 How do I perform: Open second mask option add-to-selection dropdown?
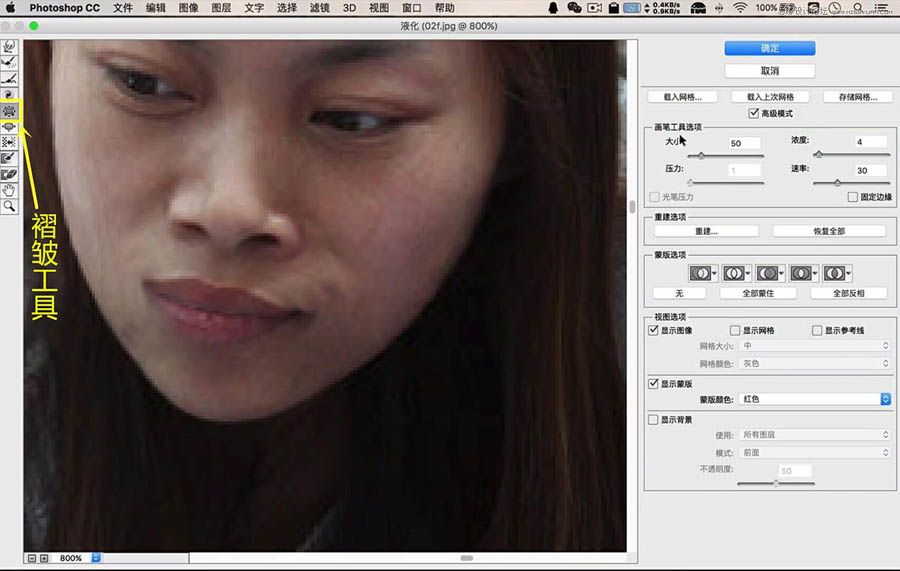point(736,273)
